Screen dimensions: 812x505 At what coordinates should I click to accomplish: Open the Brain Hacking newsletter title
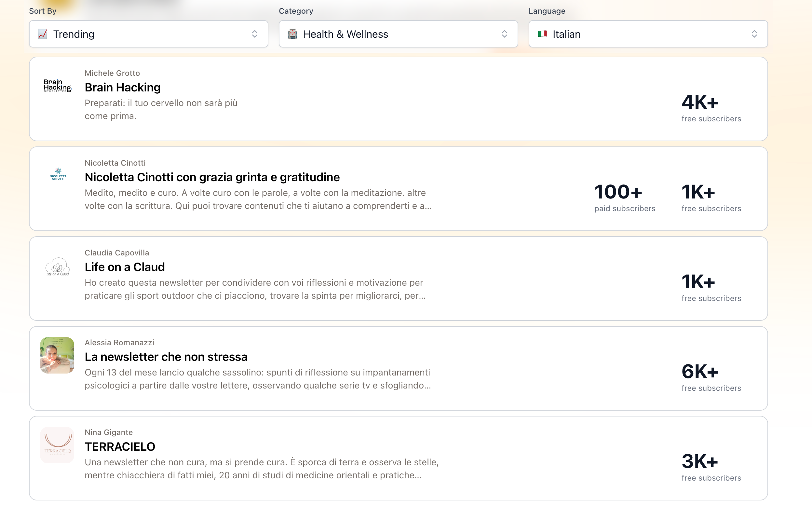[x=123, y=88]
